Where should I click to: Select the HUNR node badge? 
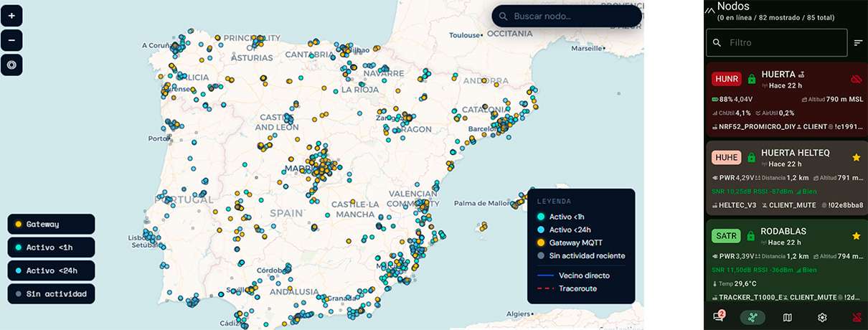727,79
